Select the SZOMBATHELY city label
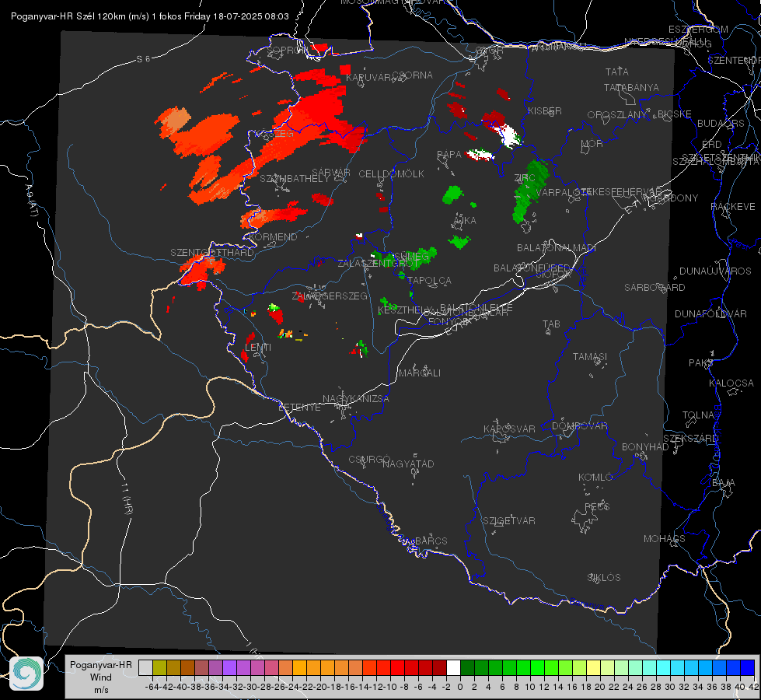The width and height of the screenshot is (761, 700). click(x=295, y=179)
